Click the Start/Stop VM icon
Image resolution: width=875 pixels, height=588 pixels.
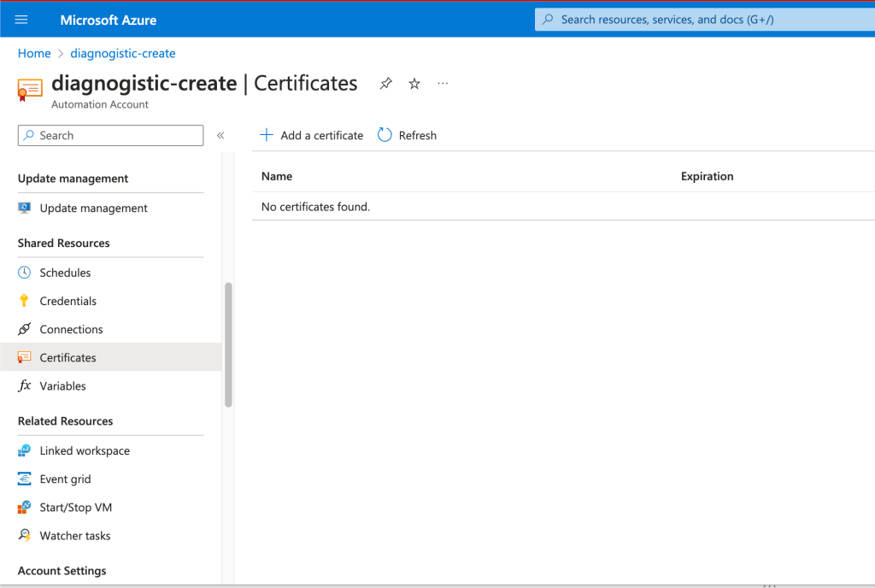click(x=24, y=507)
